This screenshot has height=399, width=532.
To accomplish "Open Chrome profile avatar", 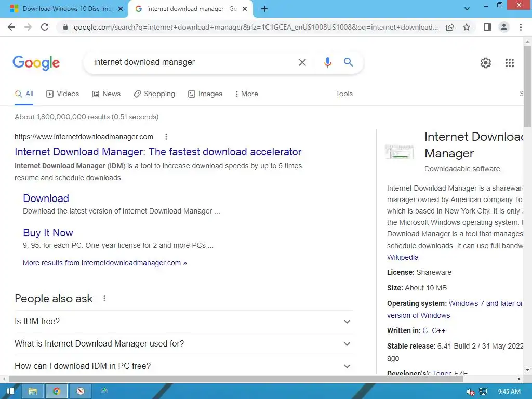I will click(504, 27).
